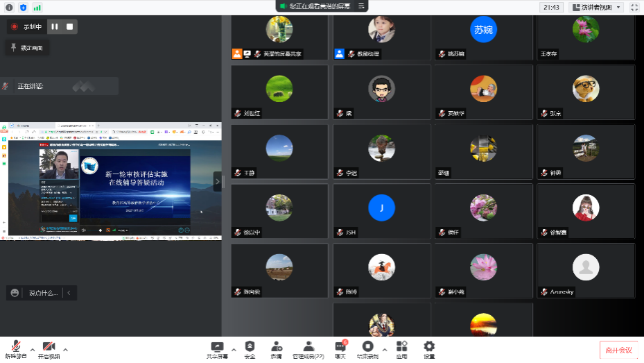Expand the video options arrow
The image size is (644, 363).
[65, 349]
